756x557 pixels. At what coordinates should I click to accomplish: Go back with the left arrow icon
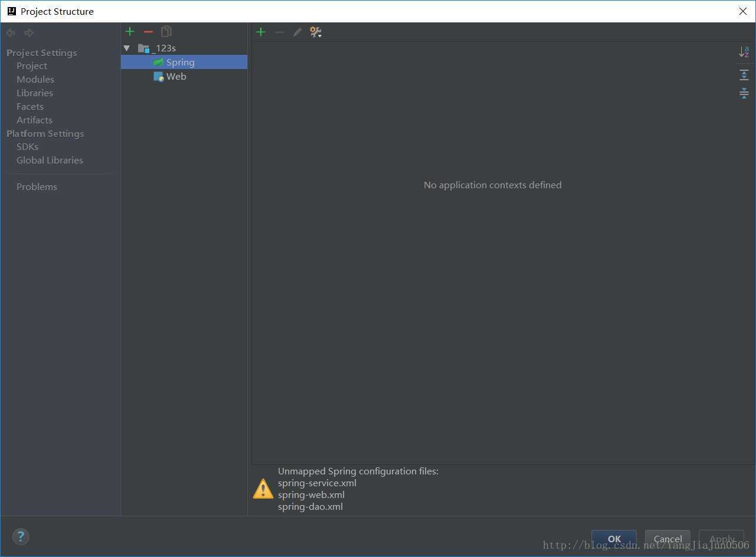coord(11,33)
